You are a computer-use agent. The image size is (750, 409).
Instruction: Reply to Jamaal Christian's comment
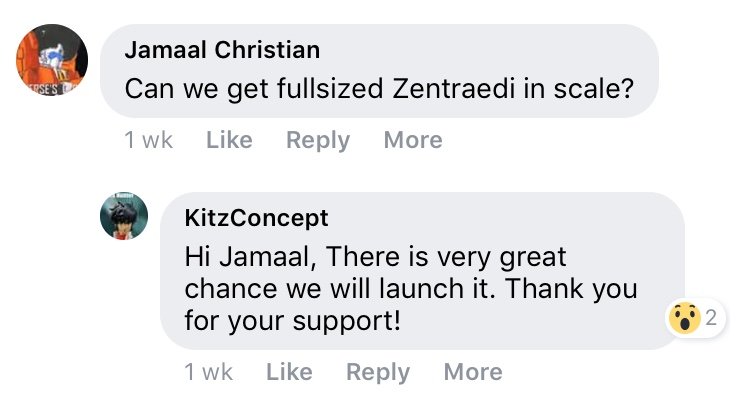tap(318, 141)
